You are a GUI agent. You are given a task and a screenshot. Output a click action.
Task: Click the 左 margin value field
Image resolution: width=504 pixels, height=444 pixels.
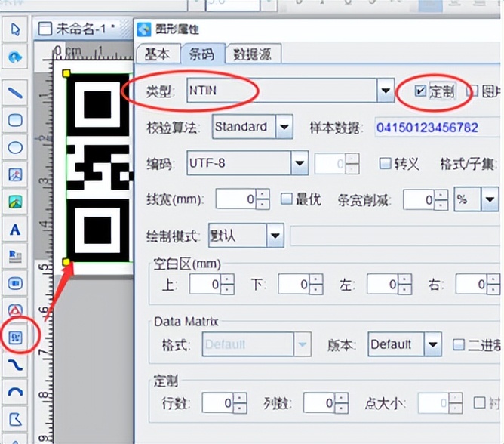[383, 284]
